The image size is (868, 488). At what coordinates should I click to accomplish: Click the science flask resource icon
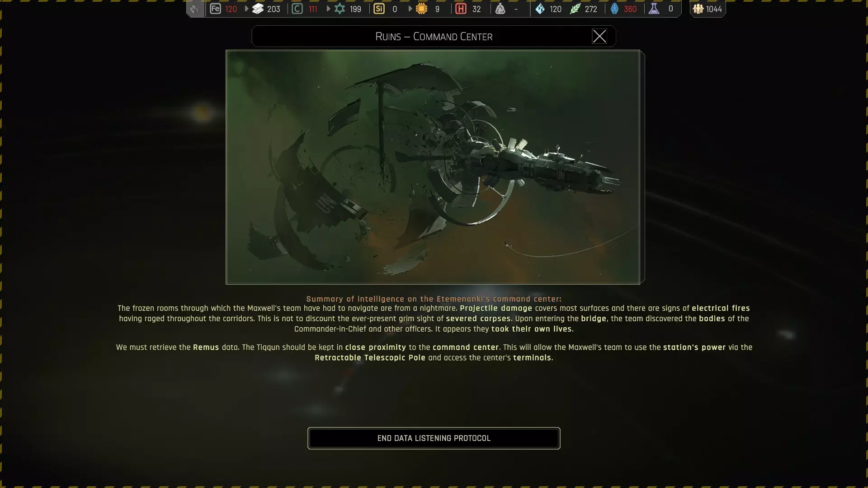pos(654,9)
